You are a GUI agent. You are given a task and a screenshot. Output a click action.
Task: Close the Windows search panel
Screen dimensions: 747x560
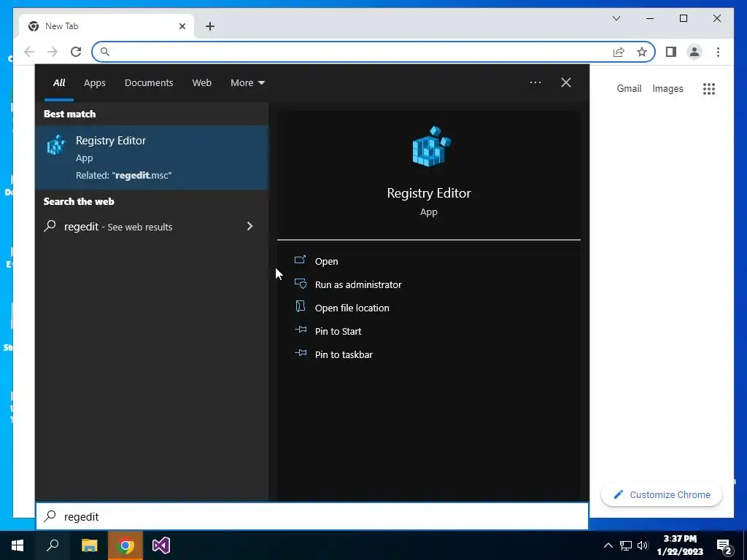coord(566,82)
